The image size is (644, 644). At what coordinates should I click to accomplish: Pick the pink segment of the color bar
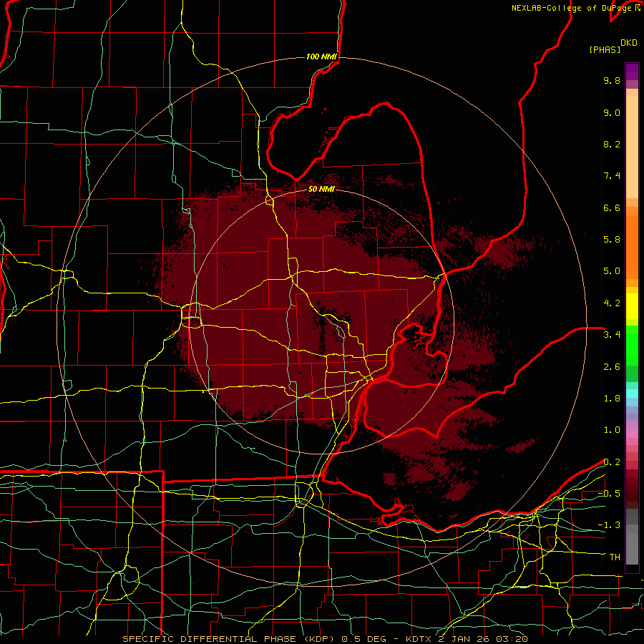coord(632,434)
